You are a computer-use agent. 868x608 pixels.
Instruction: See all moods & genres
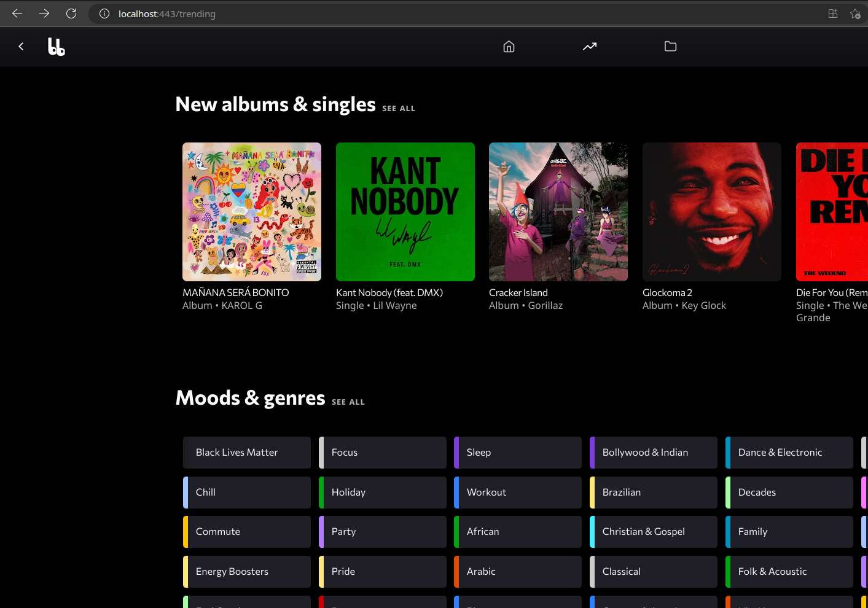point(348,402)
